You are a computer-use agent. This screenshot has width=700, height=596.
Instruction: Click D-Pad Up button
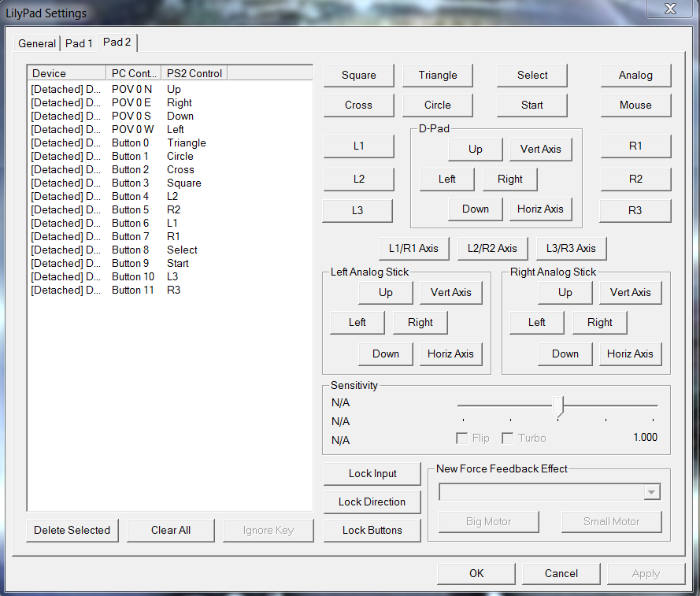[476, 149]
